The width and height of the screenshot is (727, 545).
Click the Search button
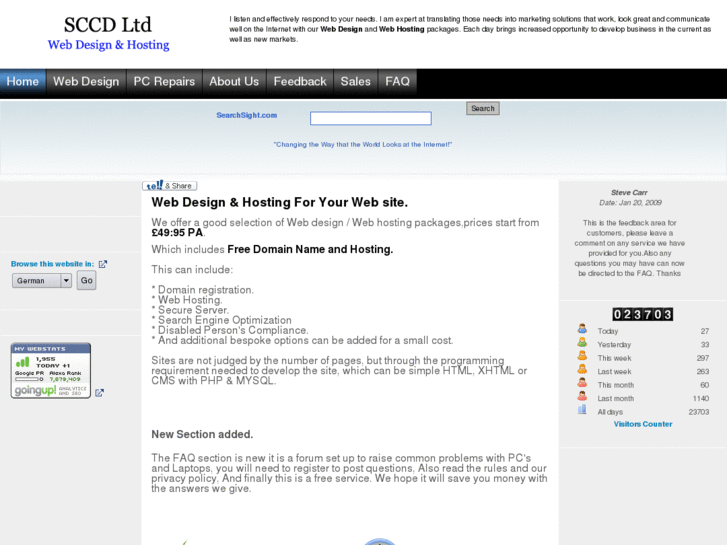(x=483, y=108)
